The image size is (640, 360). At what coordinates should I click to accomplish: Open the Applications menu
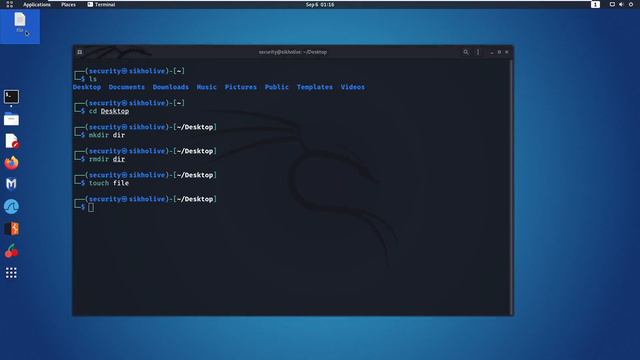click(x=37, y=4)
